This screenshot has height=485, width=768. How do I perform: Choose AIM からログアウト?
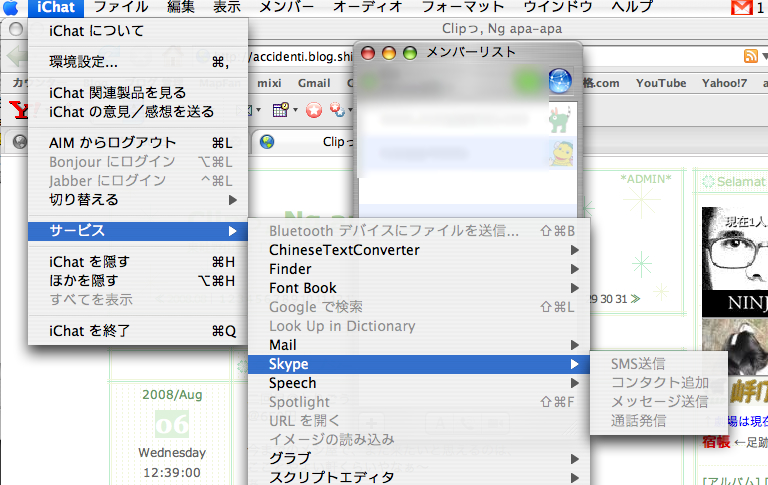tap(138, 143)
